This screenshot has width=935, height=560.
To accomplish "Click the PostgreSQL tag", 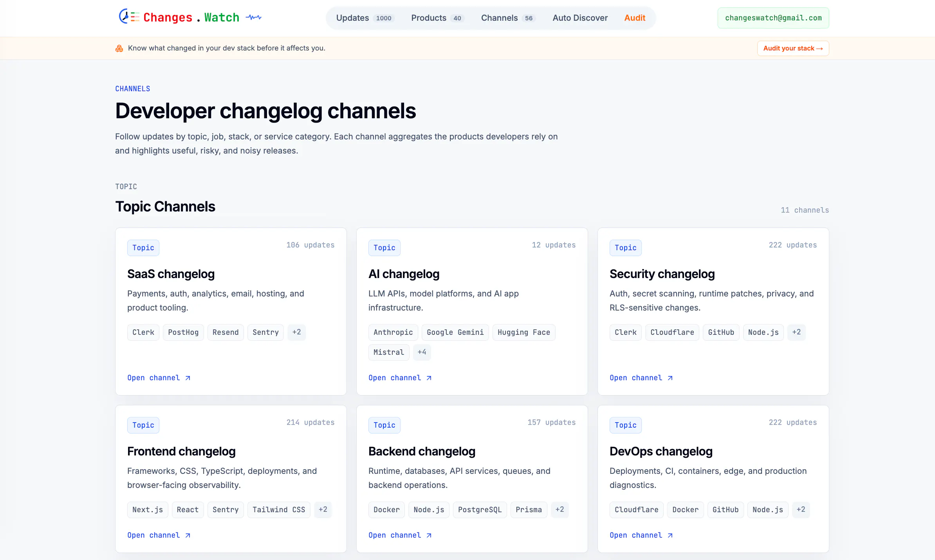I will 480,510.
